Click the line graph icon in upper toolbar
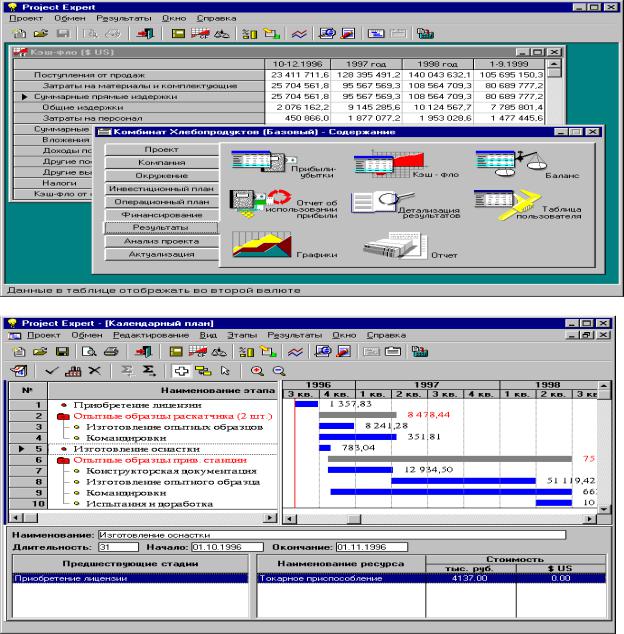Viewport: 624px width, 634px height. 299,34
